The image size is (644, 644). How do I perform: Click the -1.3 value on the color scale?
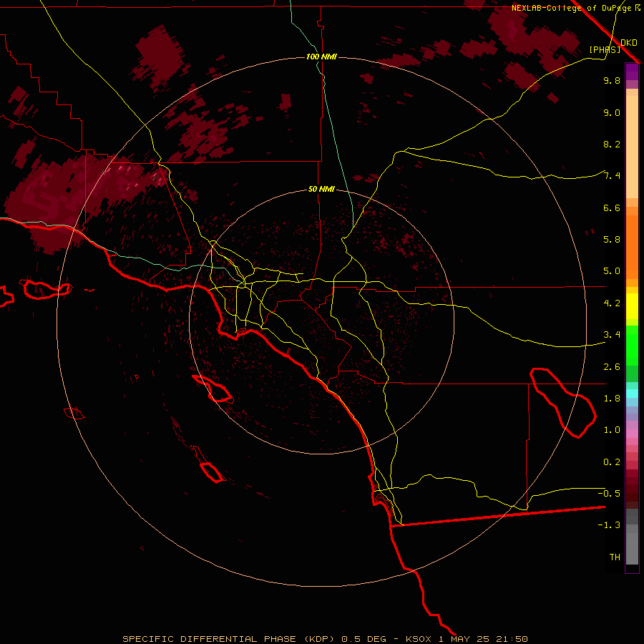point(609,525)
